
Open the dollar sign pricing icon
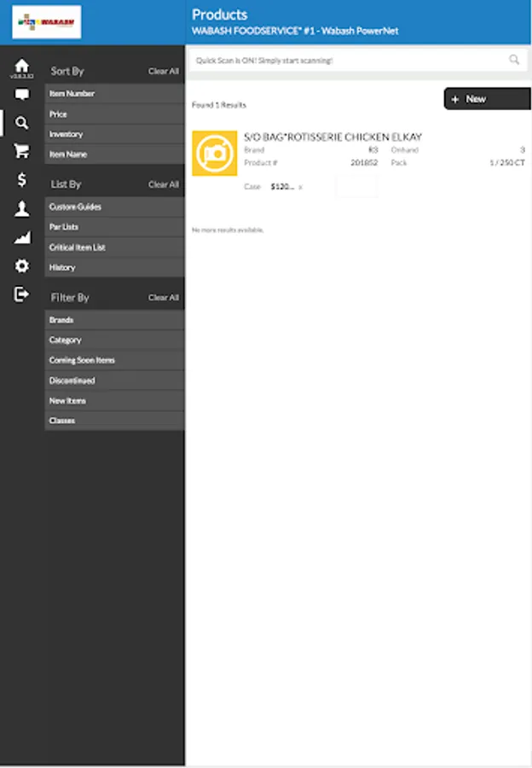21,180
